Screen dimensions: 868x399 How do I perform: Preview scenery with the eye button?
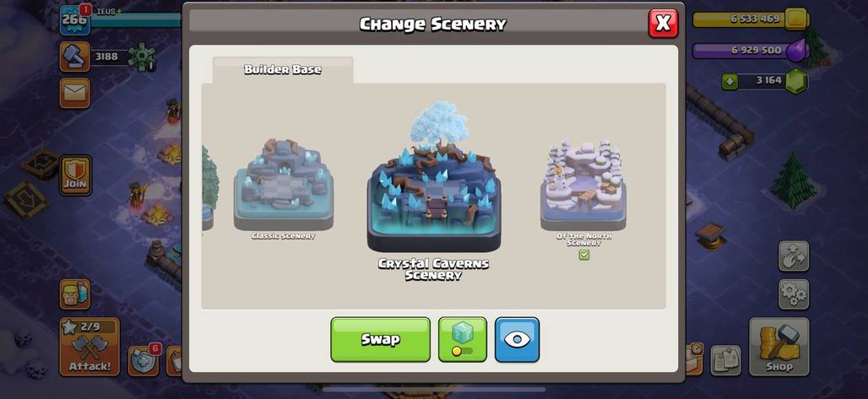[x=517, y=339]
